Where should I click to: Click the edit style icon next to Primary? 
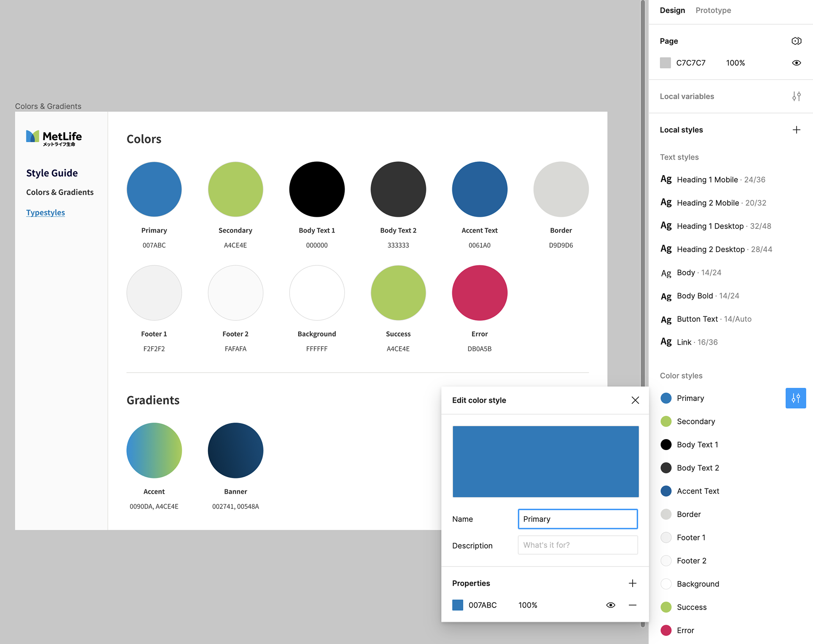point(795,398)
